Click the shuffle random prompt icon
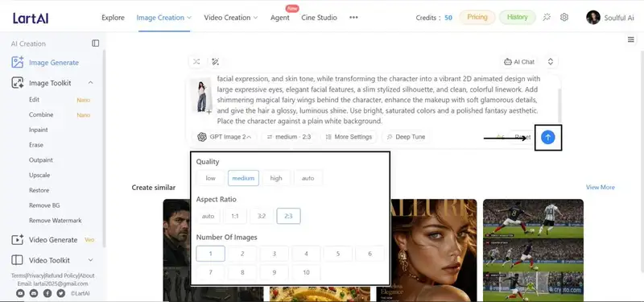644x302 pixels. pos(196,62)
